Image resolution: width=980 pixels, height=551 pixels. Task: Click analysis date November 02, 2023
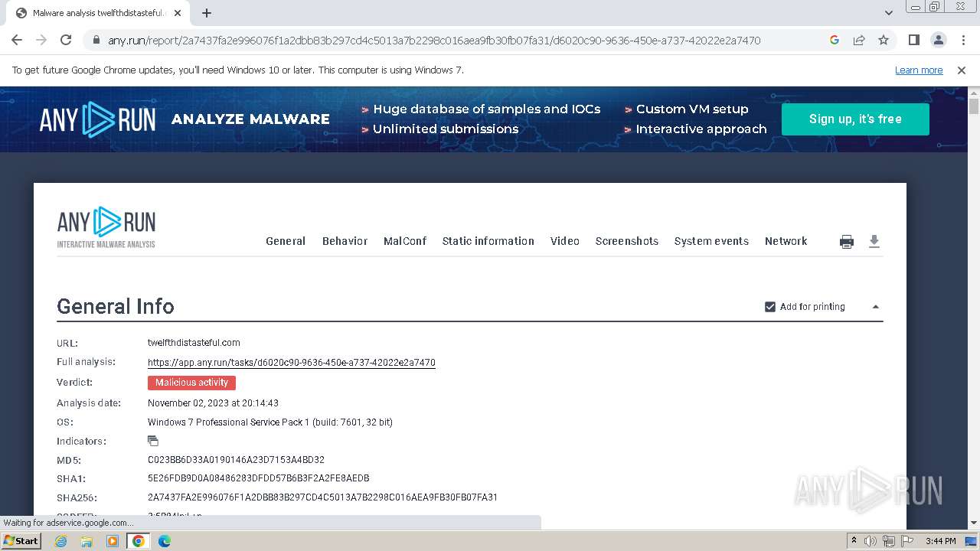pyautogui.click(x=213, y=403)
